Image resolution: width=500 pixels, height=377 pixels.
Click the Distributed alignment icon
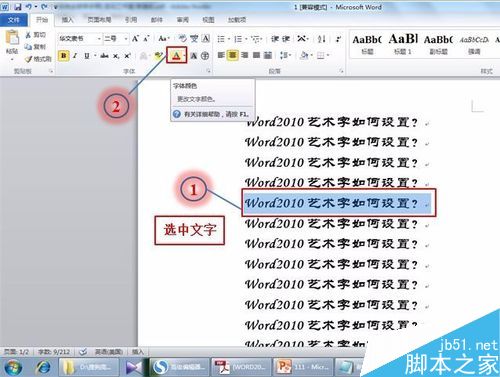268,55
